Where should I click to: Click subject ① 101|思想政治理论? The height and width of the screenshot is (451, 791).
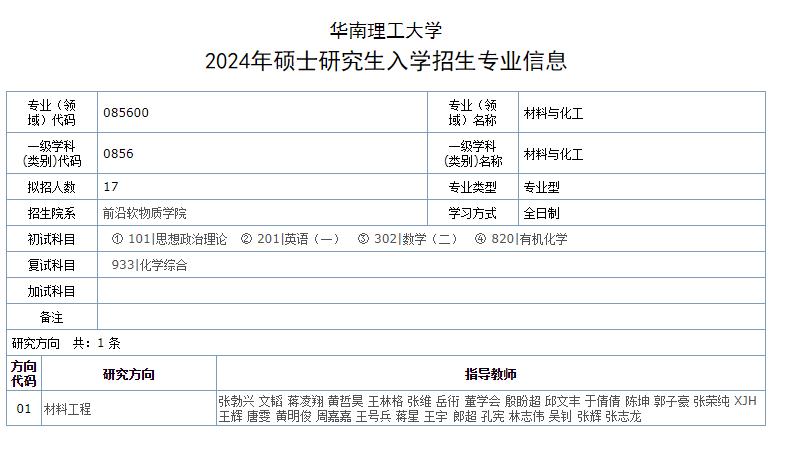(170, 239)
